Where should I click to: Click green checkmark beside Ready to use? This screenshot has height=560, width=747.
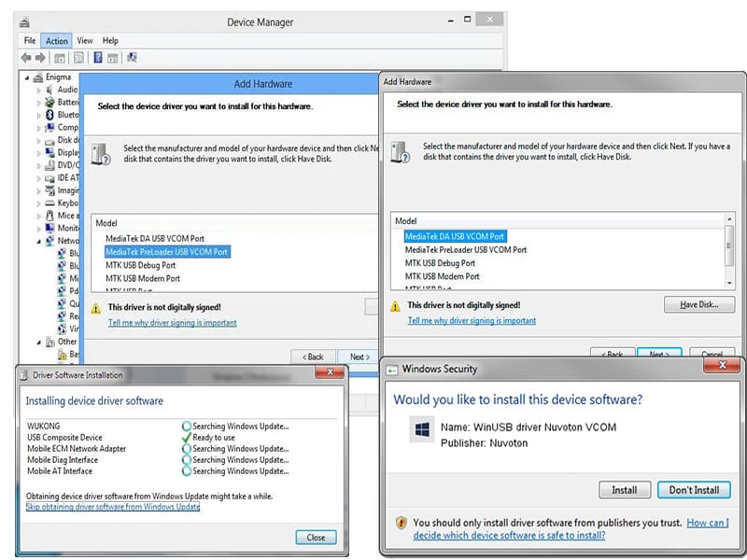click(x=186, y=438)
